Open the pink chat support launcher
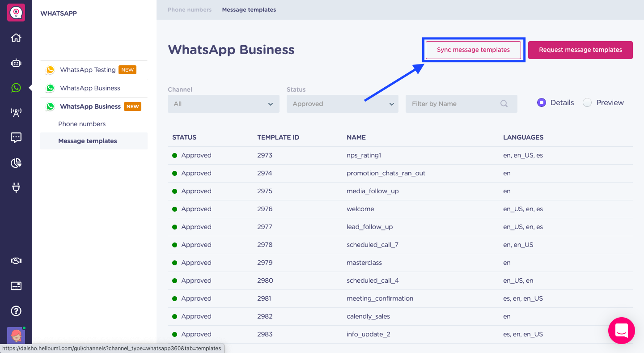This screenshot has width=644, height=353. pos(622,331)
